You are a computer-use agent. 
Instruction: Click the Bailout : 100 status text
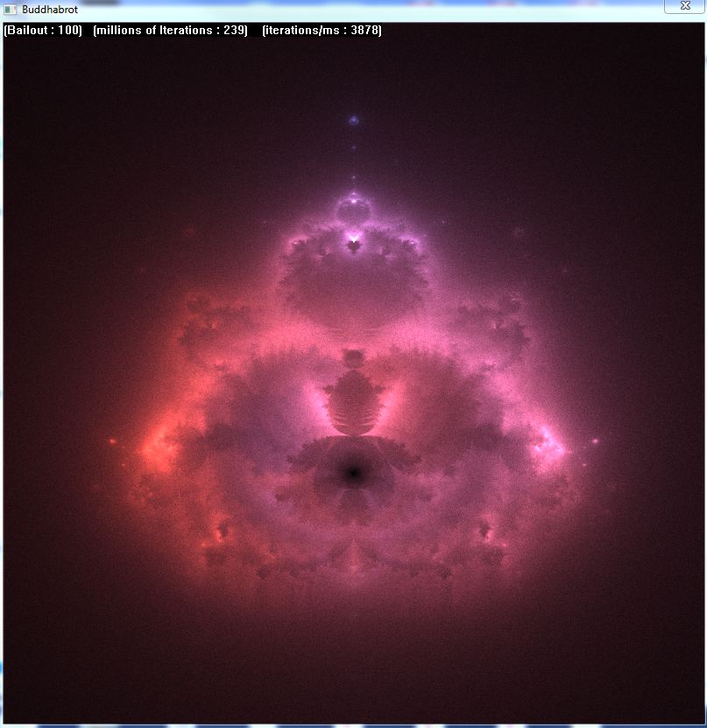pyautogui.click(x=43, y=31)
